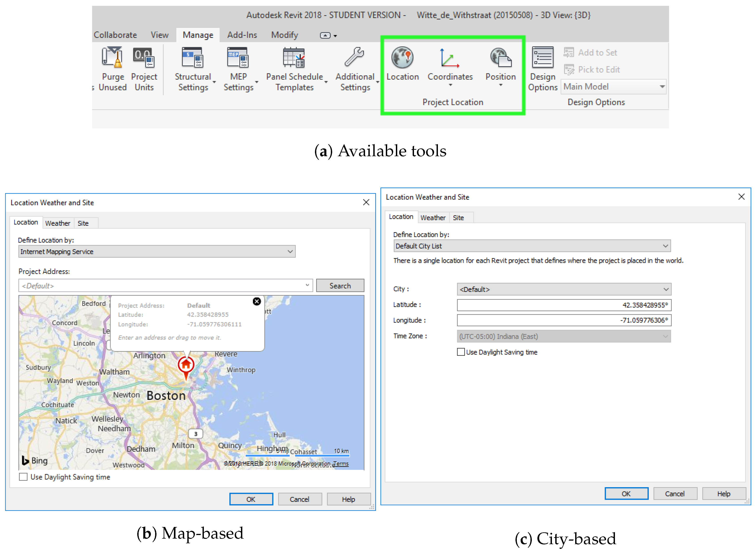The height and width of the screenshot is (552, 756).
Task: Open Design Options tool
Action: coord(543,69)
